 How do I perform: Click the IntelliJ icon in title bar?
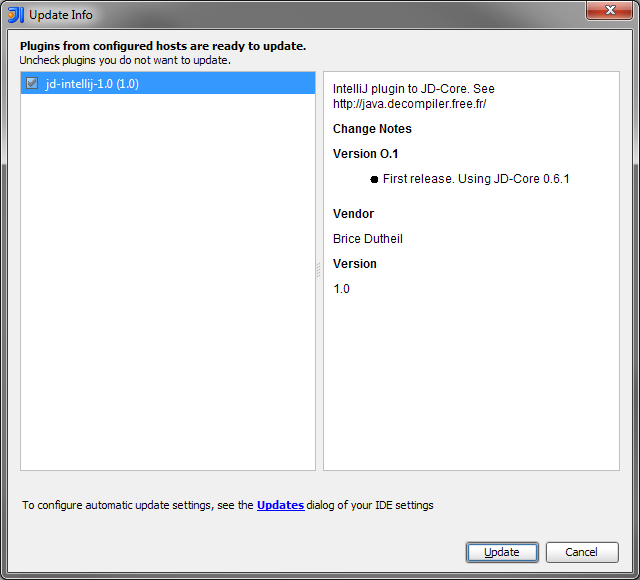coord(16,15)
